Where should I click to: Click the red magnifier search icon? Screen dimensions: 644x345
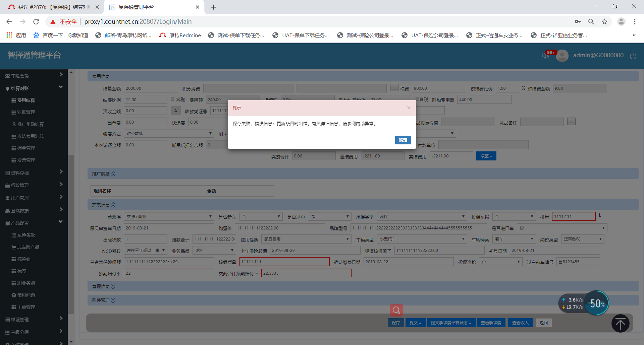396,310
